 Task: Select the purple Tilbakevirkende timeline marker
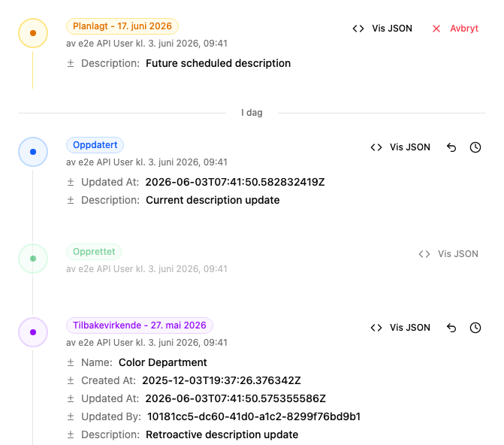click(33, 332)
